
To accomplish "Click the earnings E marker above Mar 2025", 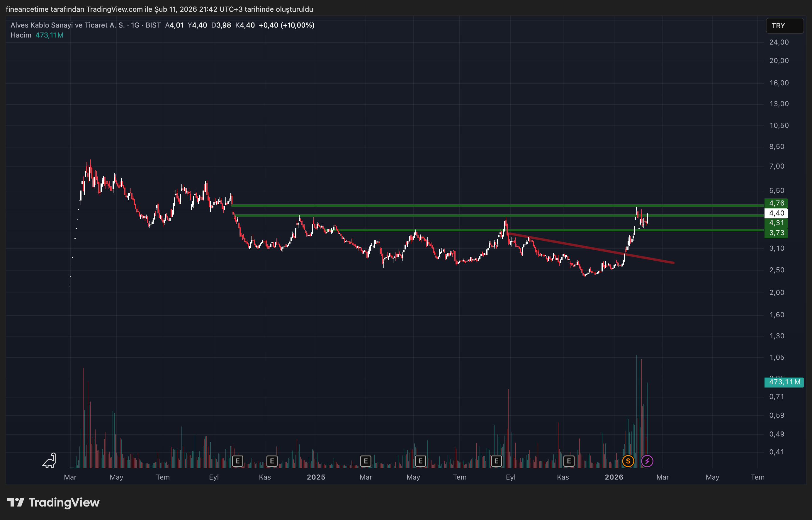I will click(366, 461).
